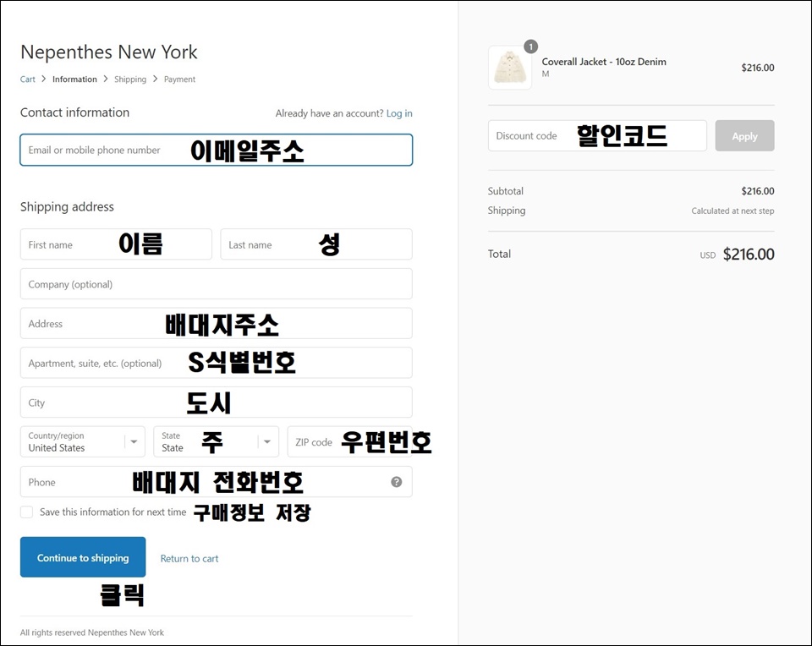Focus the City field
The width and height of the screenshot is (812, 646).
point(217,402)
